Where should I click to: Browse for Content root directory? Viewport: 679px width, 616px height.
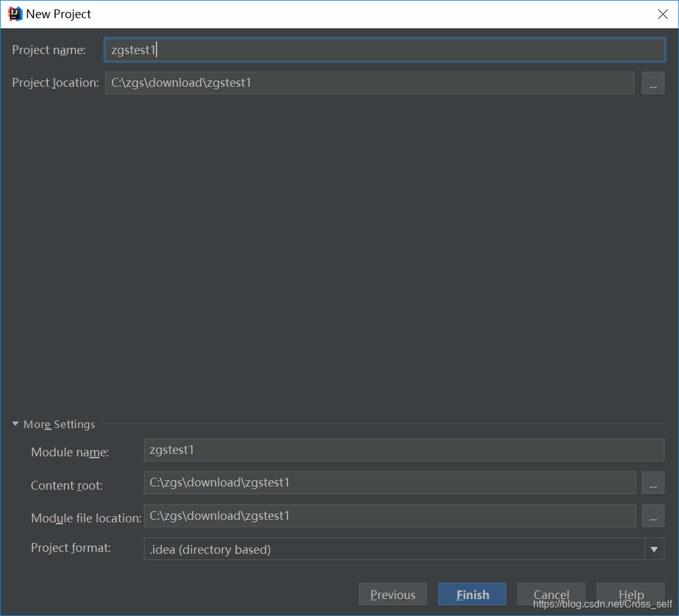point(653,483)
